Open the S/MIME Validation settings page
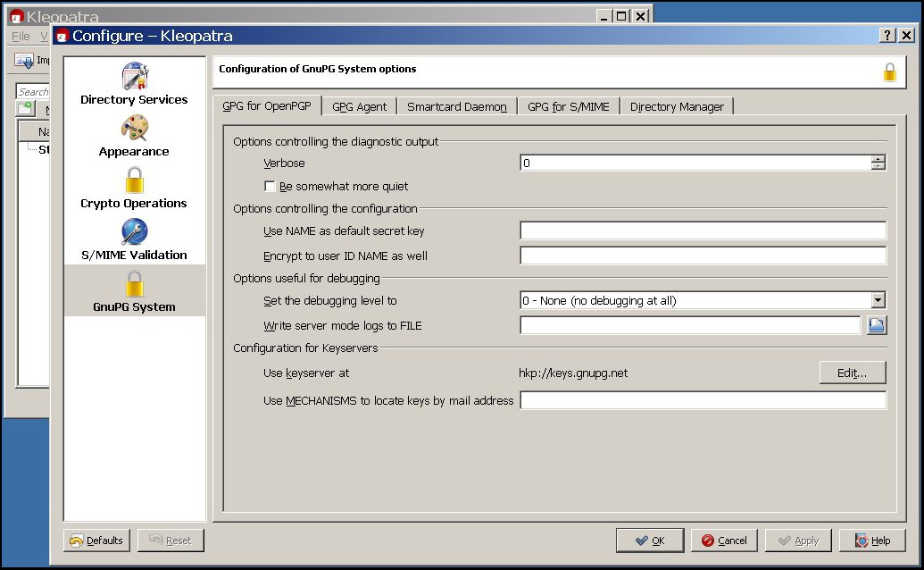924x570 pixels. point(134,239)
